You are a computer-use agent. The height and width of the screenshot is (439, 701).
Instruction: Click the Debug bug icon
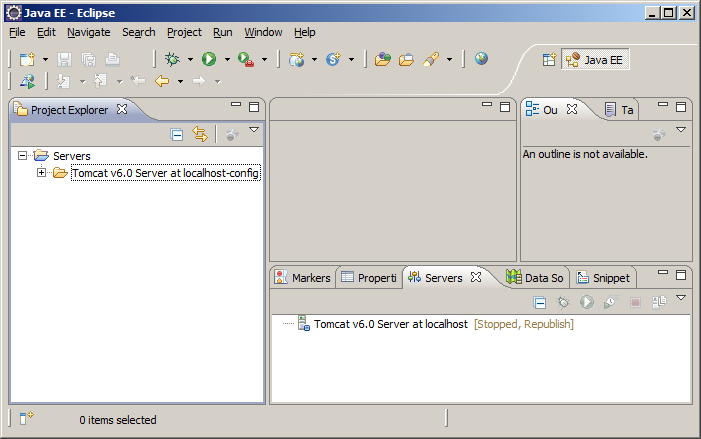pos(172,59)
